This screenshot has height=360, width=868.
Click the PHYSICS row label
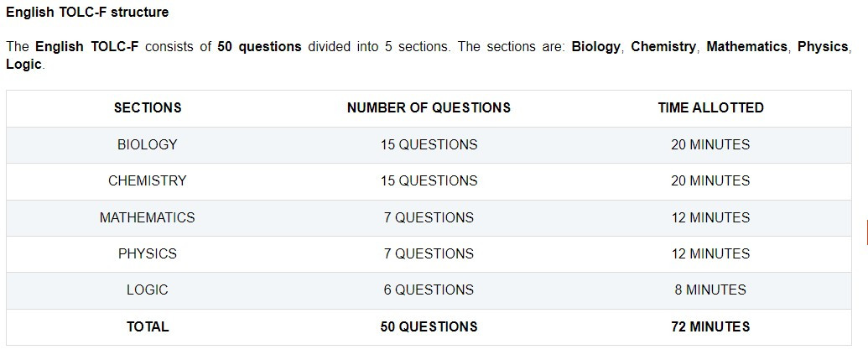click(148, 253)
